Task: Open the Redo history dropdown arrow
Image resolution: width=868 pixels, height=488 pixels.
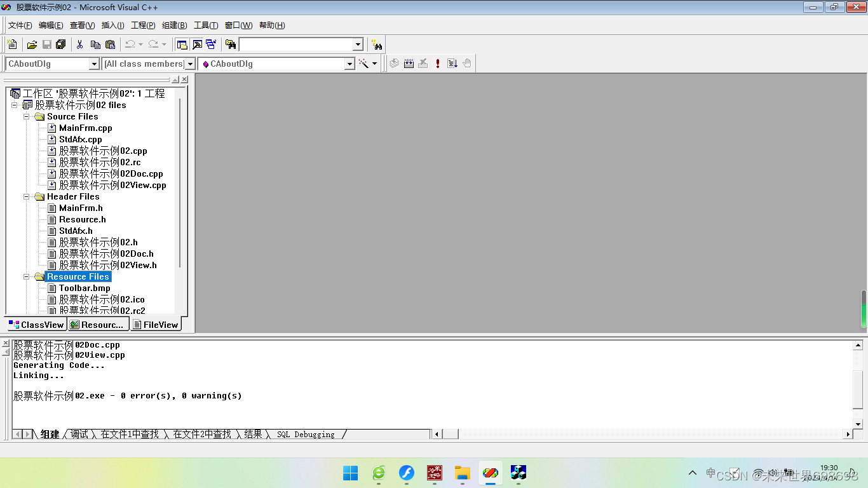Action: [x=164, y=44]
